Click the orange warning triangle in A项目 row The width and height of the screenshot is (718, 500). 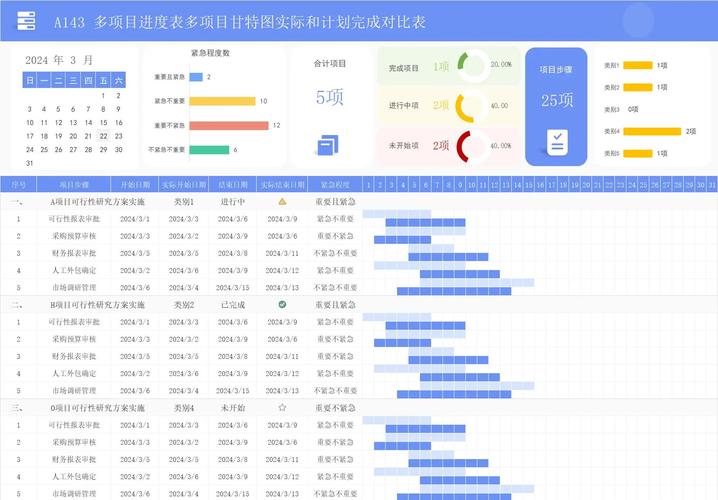(x=283, y=201)
